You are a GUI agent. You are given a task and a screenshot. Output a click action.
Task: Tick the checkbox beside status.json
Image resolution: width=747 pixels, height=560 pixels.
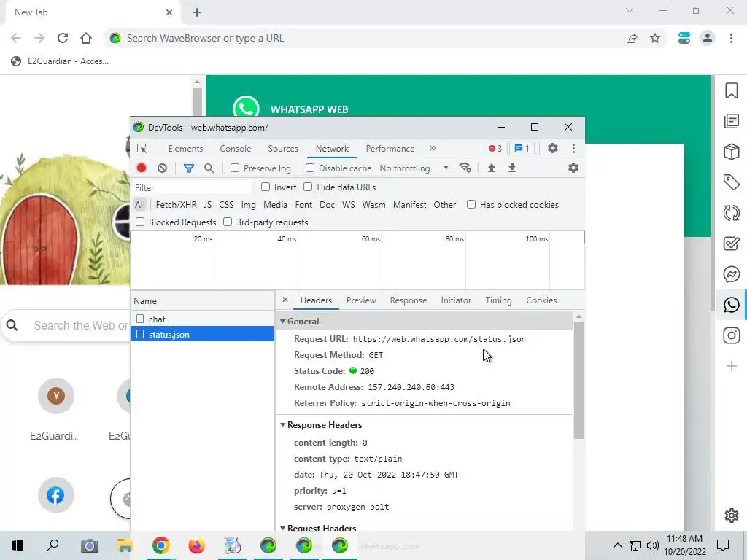click(x=140, y=334)
